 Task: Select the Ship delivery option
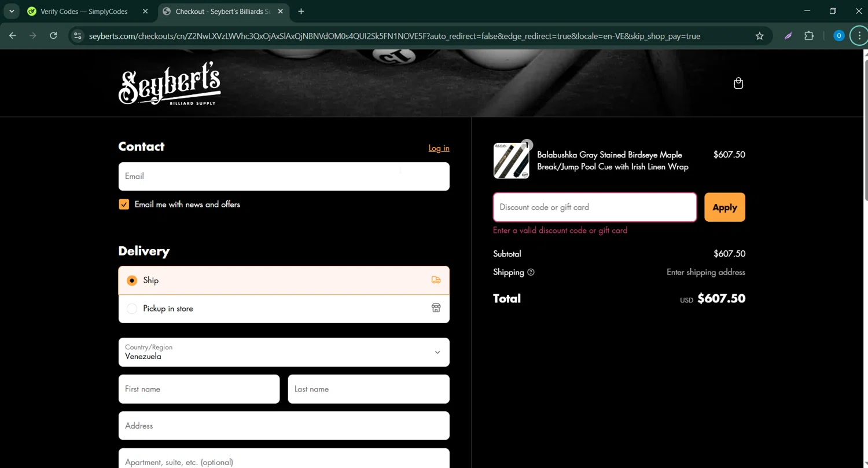tap(284, 280)
